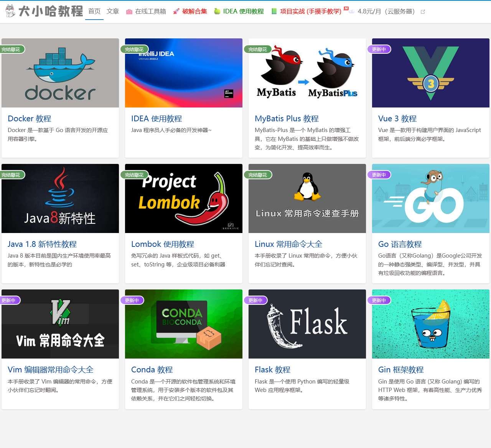This screenshot has height=448, width=491.
Task: Click the Java 1.8 新特性教程 title
Action: (x=42, y=244)
